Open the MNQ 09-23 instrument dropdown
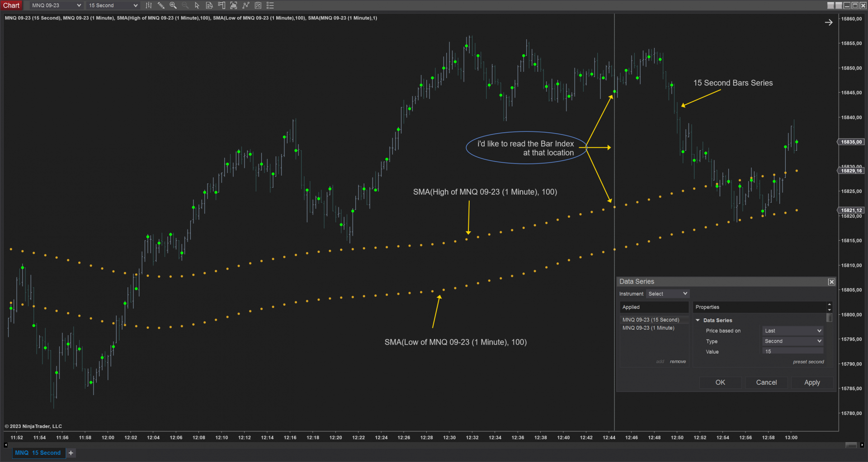The image size is (868, 462). coord(56,5)
